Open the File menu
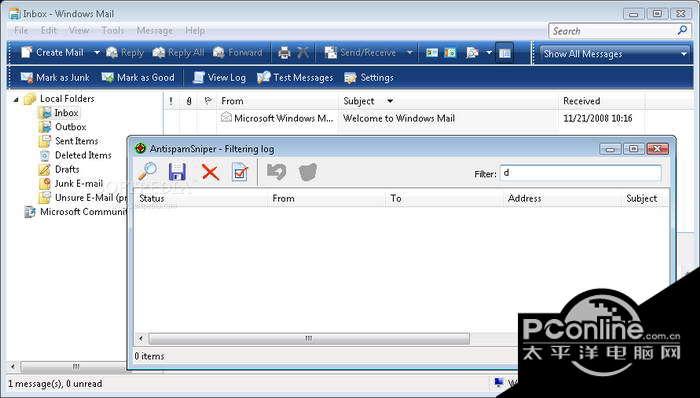Viewport: 700px width, 398px height. tap(21, 30)
